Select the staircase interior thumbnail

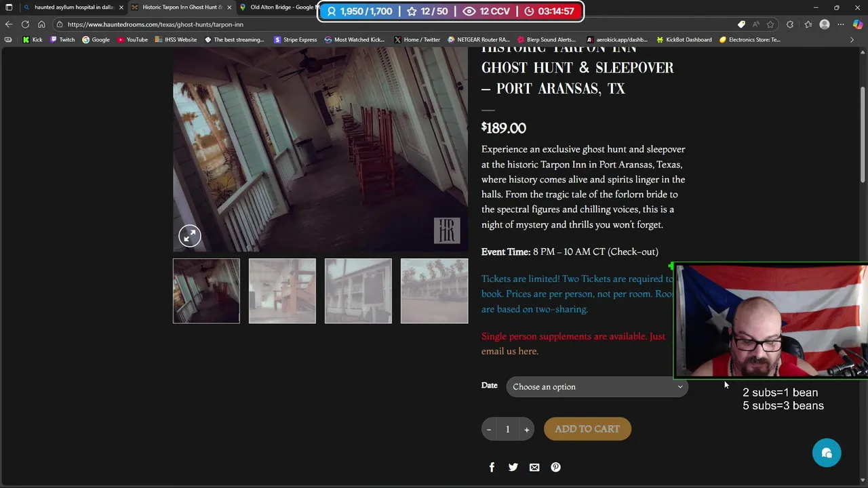pyautogui.click(x=282, y=291)
